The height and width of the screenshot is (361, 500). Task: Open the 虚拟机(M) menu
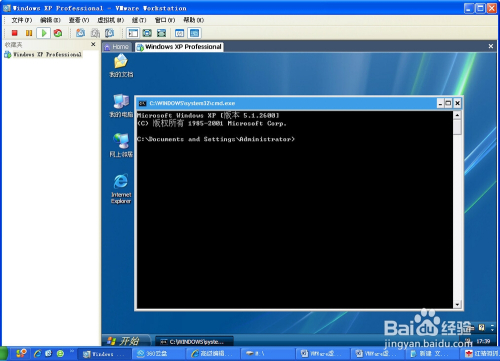[111, 20]
